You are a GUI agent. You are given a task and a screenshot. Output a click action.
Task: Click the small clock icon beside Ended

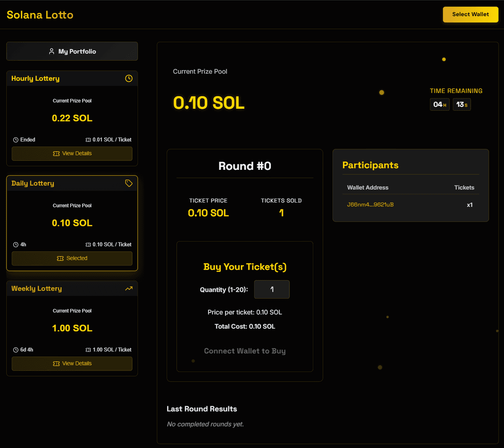15,140
